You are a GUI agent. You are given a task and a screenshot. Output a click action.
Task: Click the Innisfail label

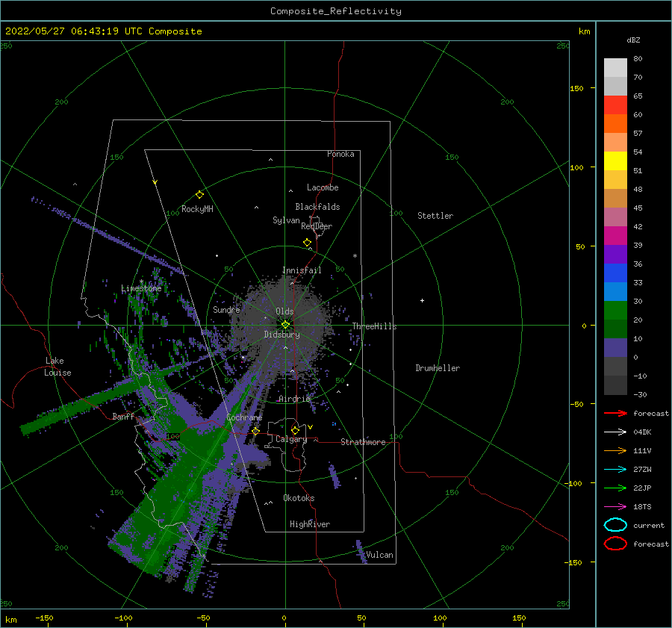point(302,270)
